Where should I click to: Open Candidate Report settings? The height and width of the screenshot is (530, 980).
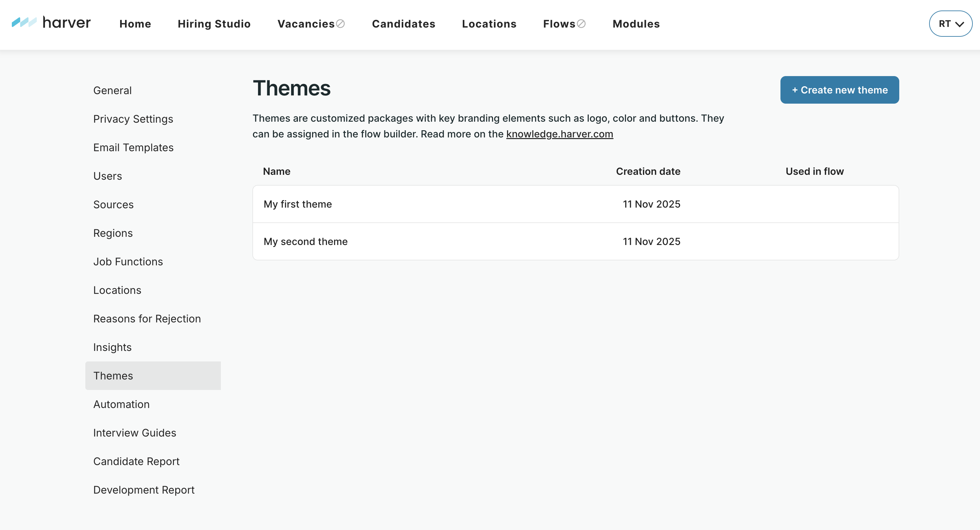coord(136,461)
